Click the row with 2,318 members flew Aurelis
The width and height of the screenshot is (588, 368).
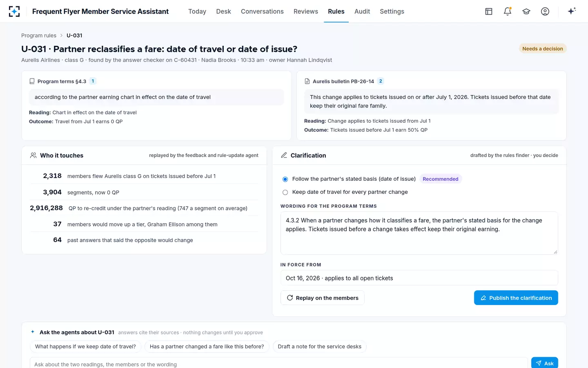[x=144, y=176]
